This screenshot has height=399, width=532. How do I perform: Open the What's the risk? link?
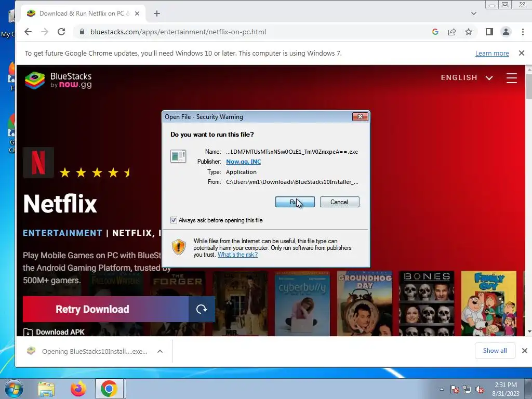(x=237, y=255)
